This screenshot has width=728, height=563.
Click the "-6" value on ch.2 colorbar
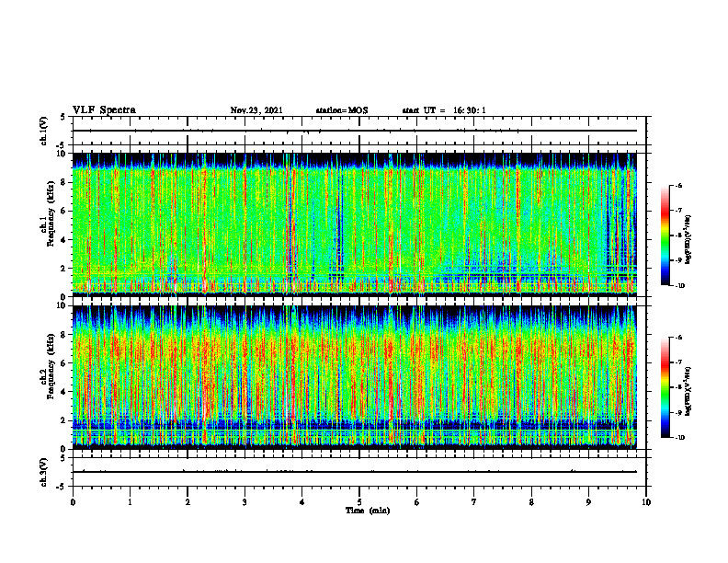coord(678,338)
